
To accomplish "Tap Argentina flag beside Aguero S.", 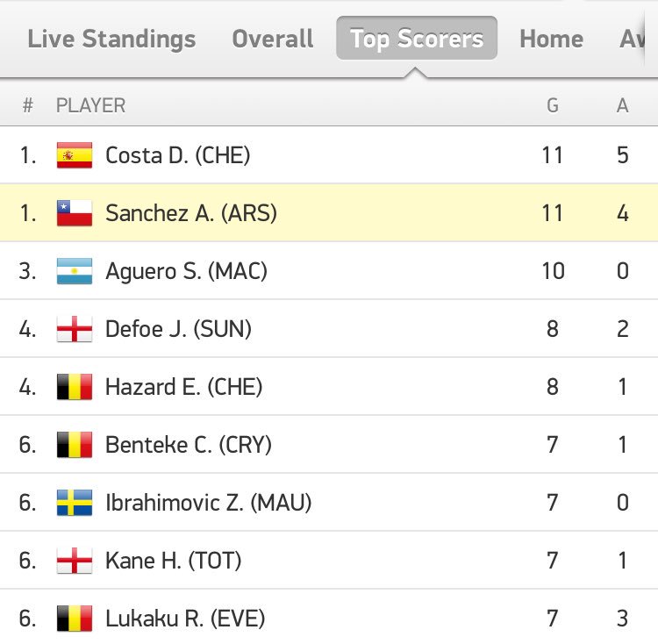I will pos(75,271).
